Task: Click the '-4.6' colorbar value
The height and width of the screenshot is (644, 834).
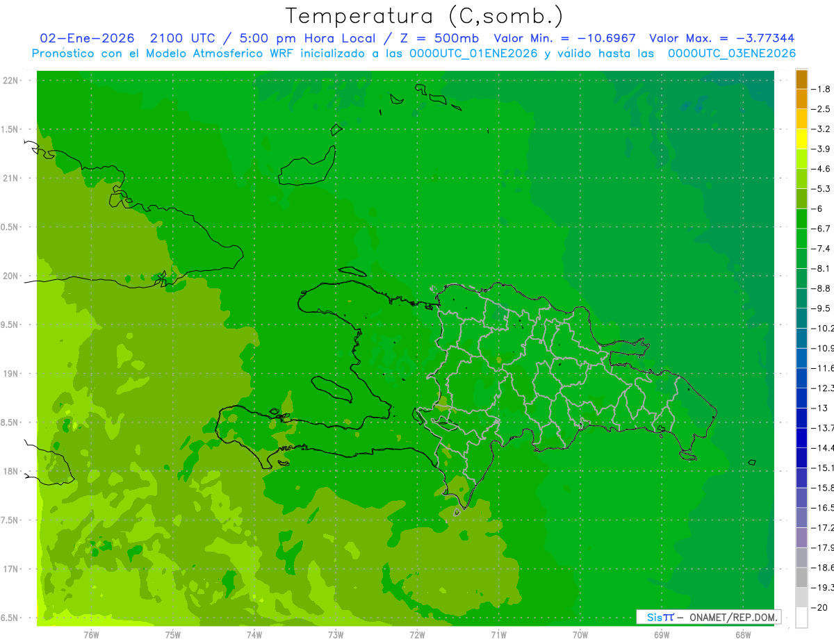Action: (821, 169)
